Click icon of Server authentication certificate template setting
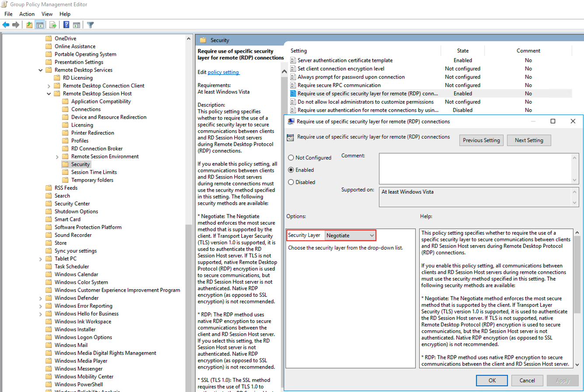Screen dimensions: 584x392 click(293, 60)
